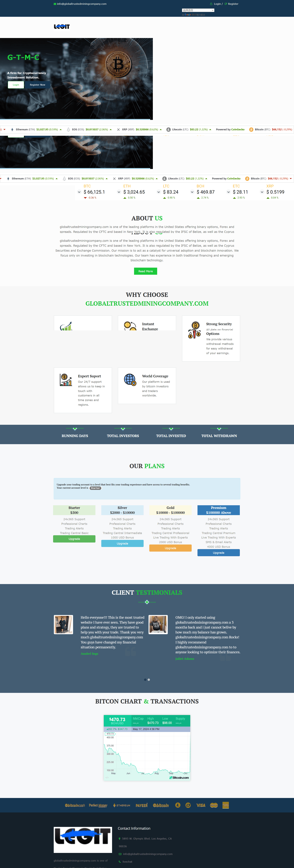Image resolution: width=294 pixels, height=868 pixels.
Task: Click the Premium $100000 Above plan header
Action: [x=218, y=510]
